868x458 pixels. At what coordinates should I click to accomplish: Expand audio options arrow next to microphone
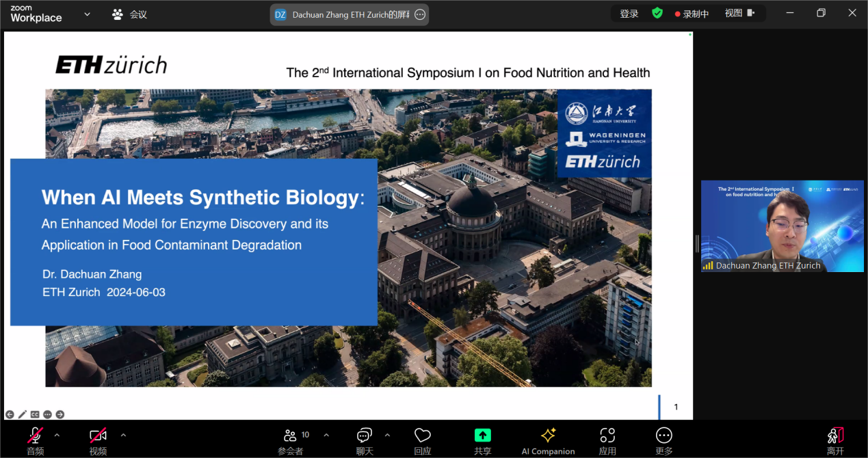pos(57,435)
